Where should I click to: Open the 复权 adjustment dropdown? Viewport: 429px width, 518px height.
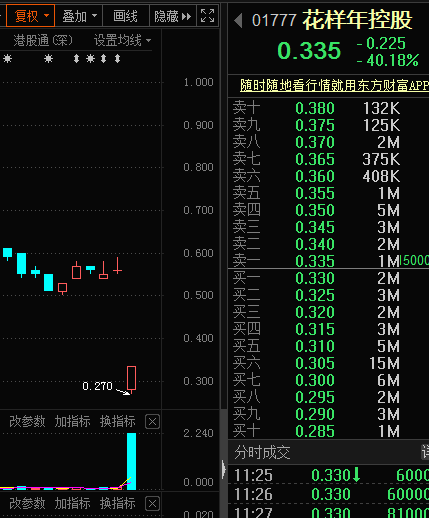[30, 16]
